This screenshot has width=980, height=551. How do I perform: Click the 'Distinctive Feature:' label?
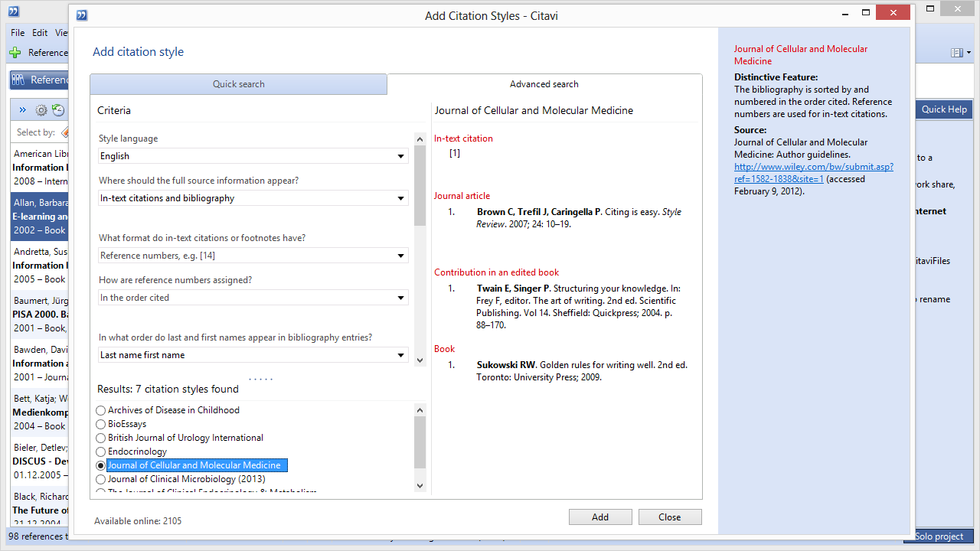coord(776,77)
